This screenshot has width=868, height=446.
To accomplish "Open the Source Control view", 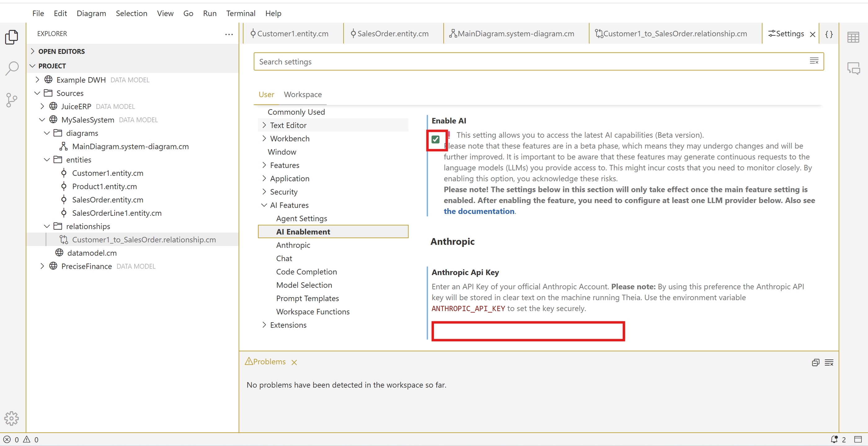I will coord(12,100).
